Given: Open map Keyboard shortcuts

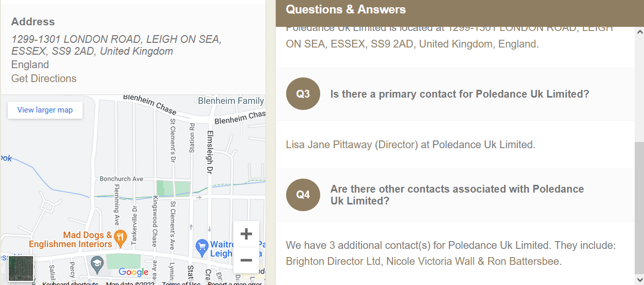Looking at the screenshot, I should click(70, 283).
